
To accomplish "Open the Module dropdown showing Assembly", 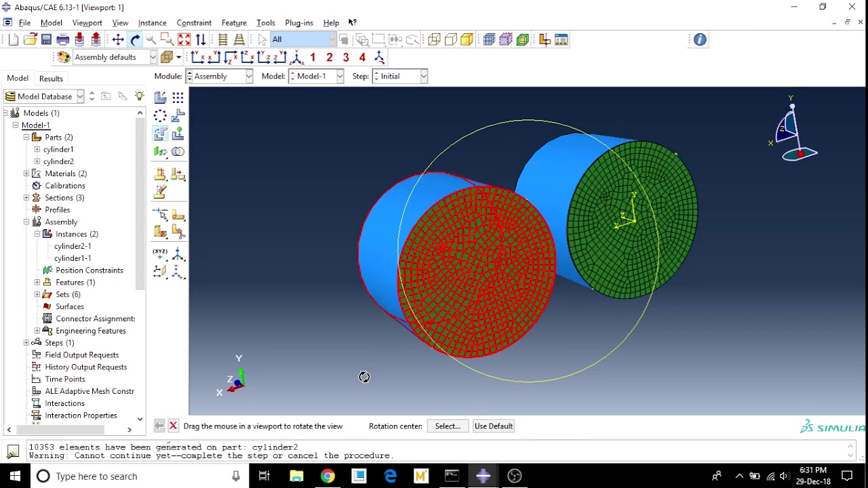I will click(x=220, y=77).
